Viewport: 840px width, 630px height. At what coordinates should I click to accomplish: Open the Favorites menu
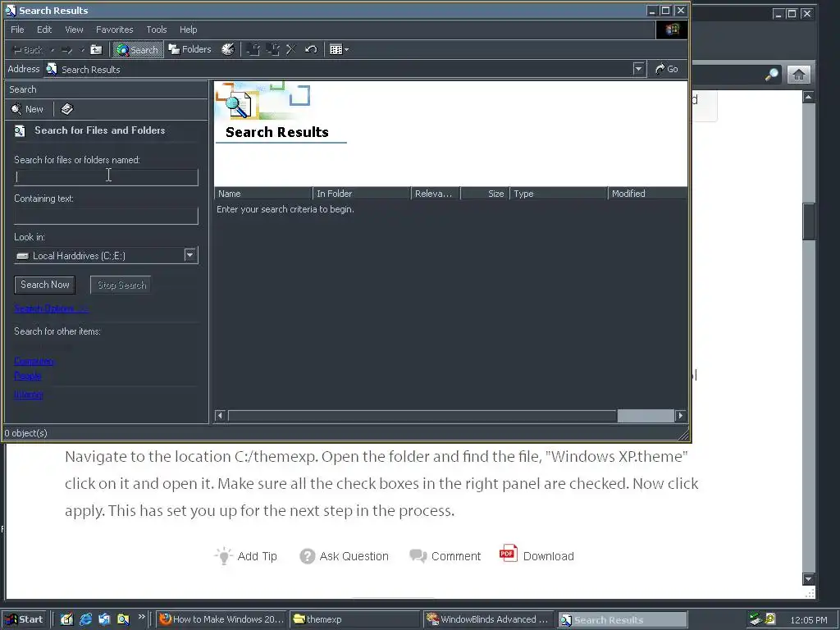(x=114, y=30)
